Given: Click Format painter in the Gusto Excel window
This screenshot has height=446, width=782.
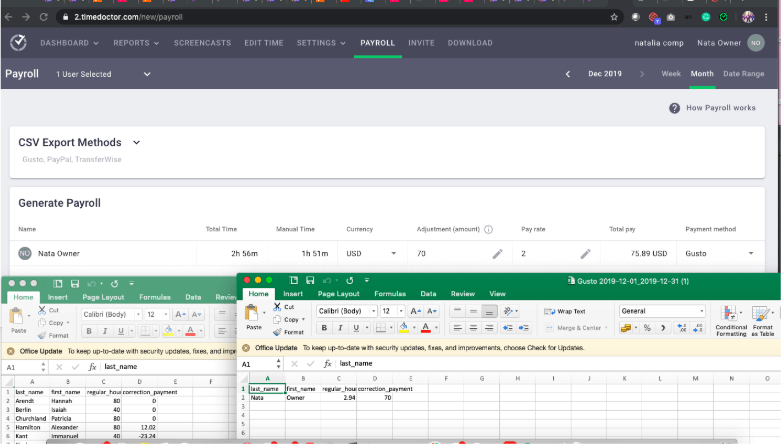Looking at the screenshot, I should (288, 332).
